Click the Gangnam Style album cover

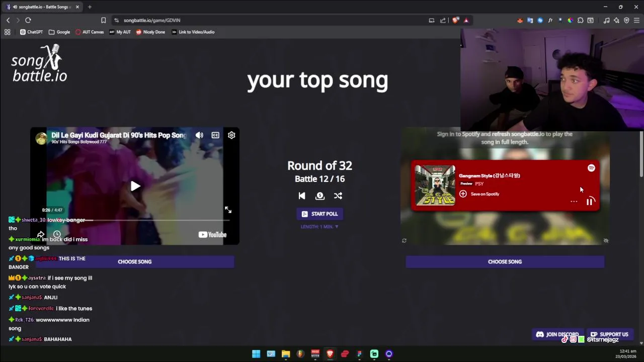435,186
